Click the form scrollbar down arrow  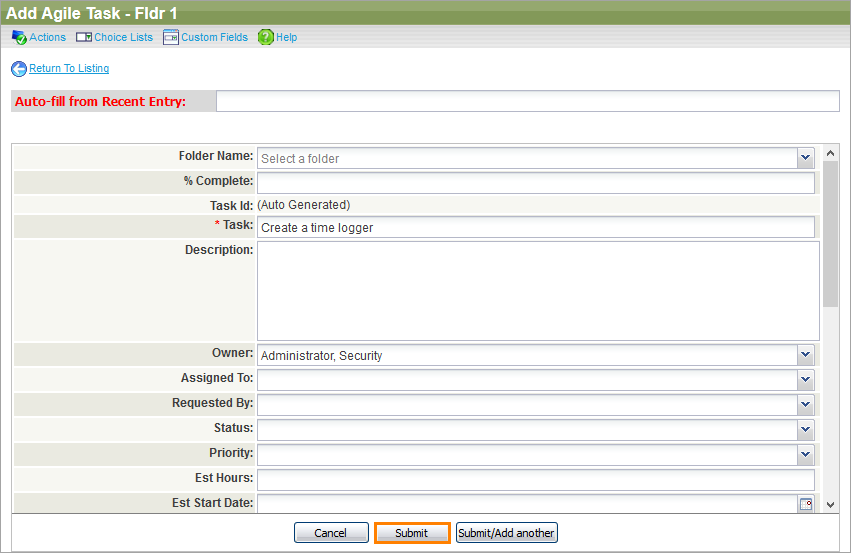click(830, 505)
